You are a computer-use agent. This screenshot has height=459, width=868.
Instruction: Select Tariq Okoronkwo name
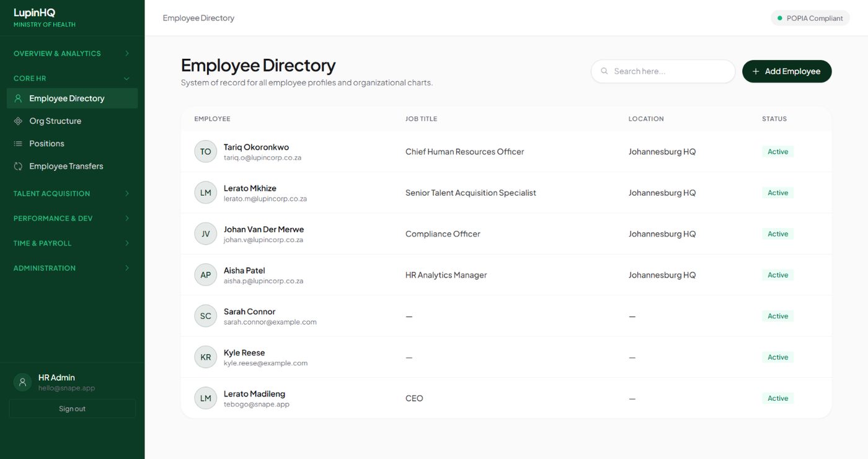pyautogui.click(x=256, y=147)
